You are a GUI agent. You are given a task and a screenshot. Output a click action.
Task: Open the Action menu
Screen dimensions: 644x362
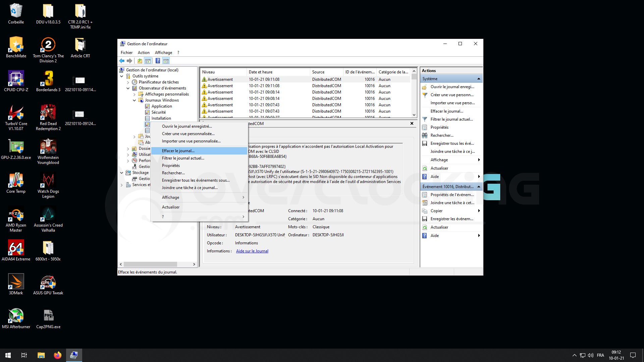(144, 53)
